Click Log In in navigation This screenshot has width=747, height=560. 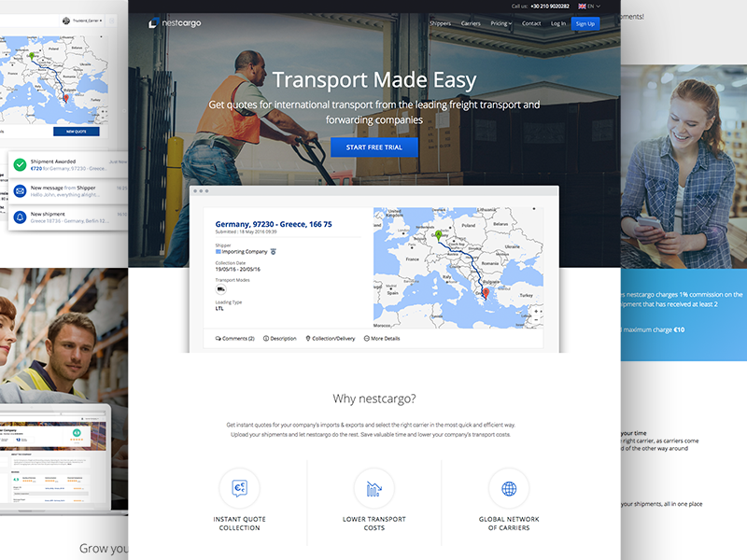pyautogui.click(x=558, y=23)
